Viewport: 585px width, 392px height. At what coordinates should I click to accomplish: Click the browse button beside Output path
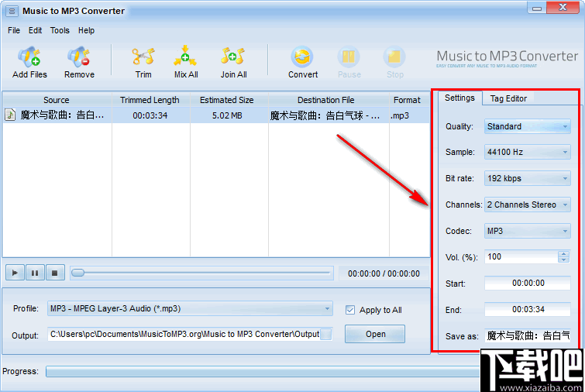(x=325, y=335)
